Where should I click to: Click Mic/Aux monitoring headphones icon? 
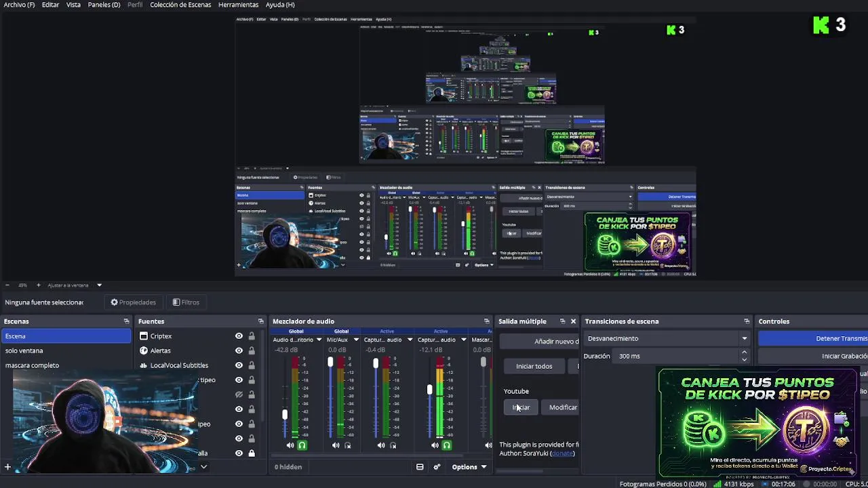[348, 445]
